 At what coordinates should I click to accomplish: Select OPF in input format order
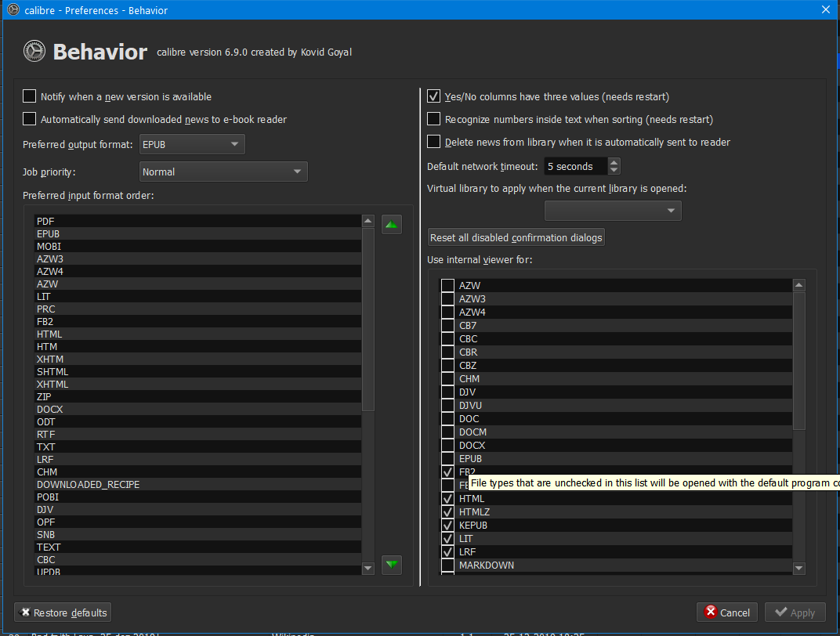(x=197, y=522)
